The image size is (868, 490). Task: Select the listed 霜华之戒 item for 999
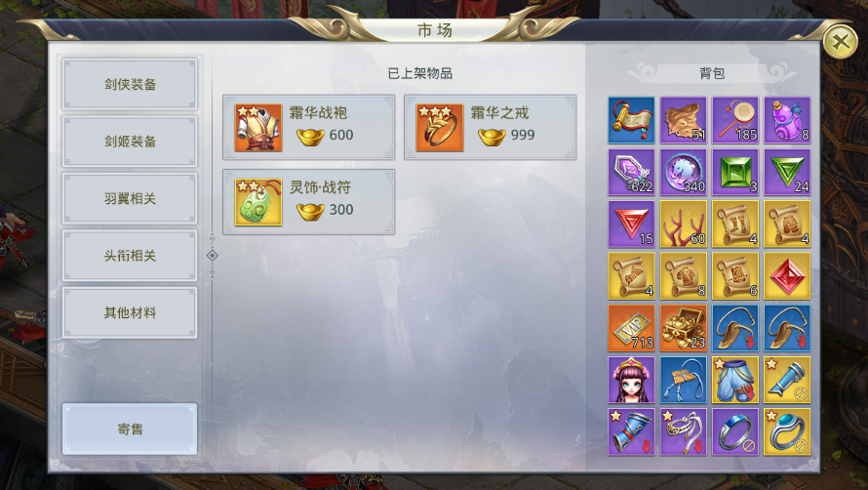click(x=490, y=128)
